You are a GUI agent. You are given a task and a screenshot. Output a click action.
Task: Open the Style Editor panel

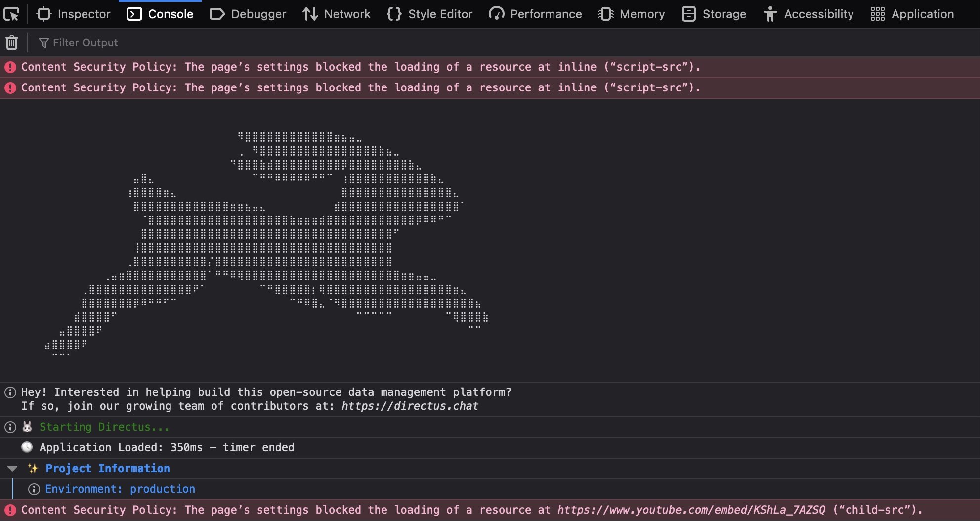(x=429, y=14)
